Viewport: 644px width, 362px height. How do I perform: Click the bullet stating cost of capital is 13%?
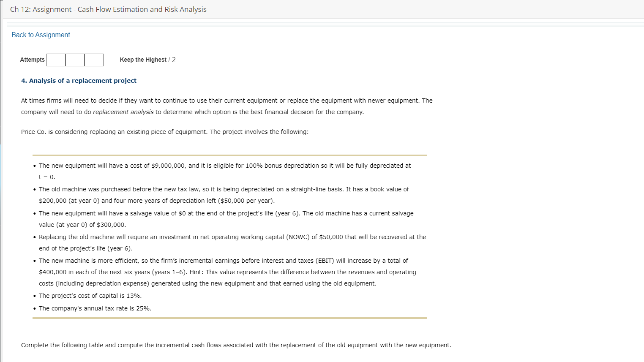point(90,295)
